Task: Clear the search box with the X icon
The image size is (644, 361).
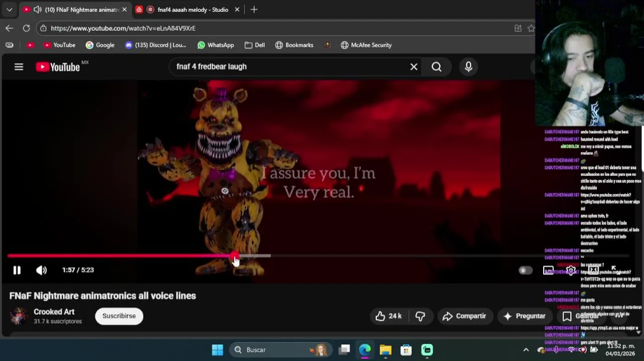Action: click(414, 67)
